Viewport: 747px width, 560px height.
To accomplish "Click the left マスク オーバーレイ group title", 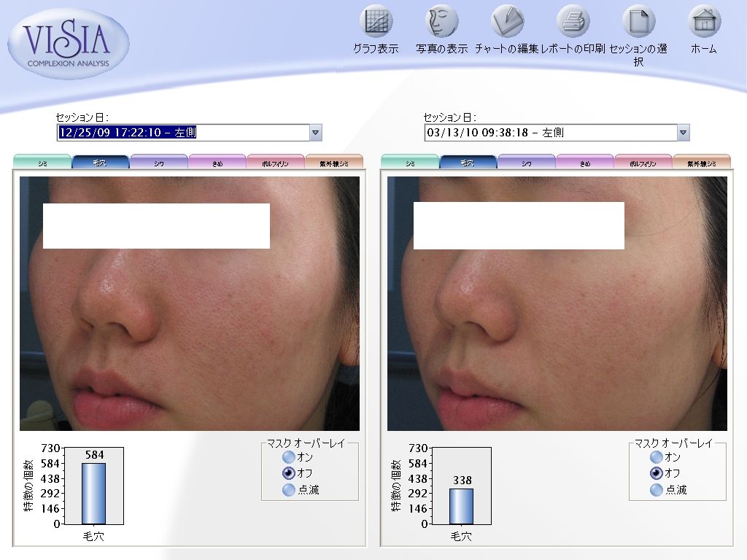I will click(306, 443).
